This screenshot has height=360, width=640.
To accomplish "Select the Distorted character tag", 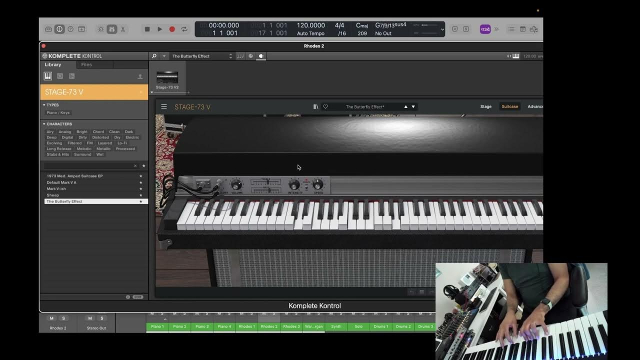I will [100, 138].
